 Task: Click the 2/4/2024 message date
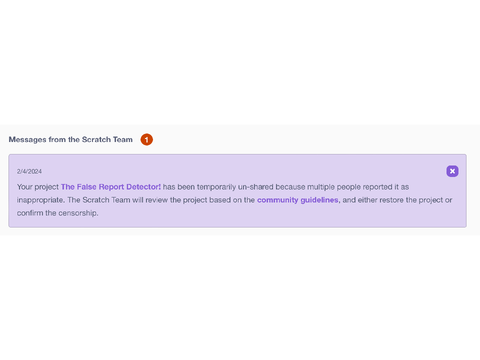coord(29,171)
